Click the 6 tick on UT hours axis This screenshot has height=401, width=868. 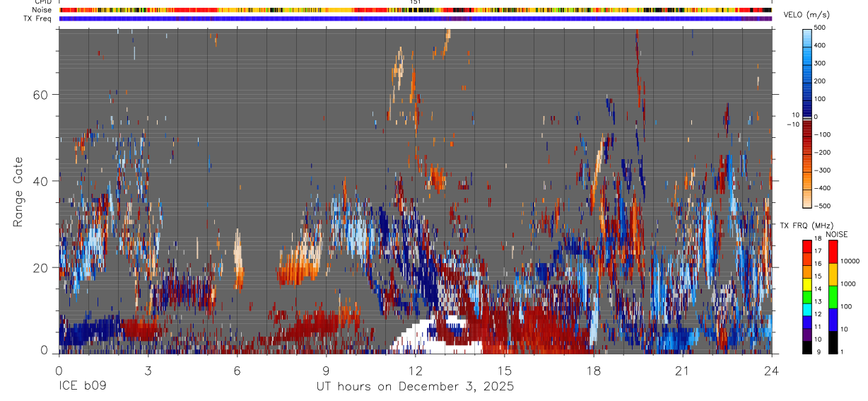[237, 371]
